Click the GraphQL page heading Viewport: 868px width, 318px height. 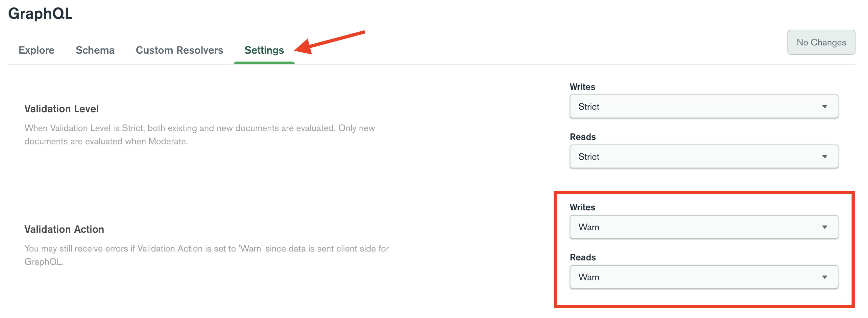tap(40, 13)
